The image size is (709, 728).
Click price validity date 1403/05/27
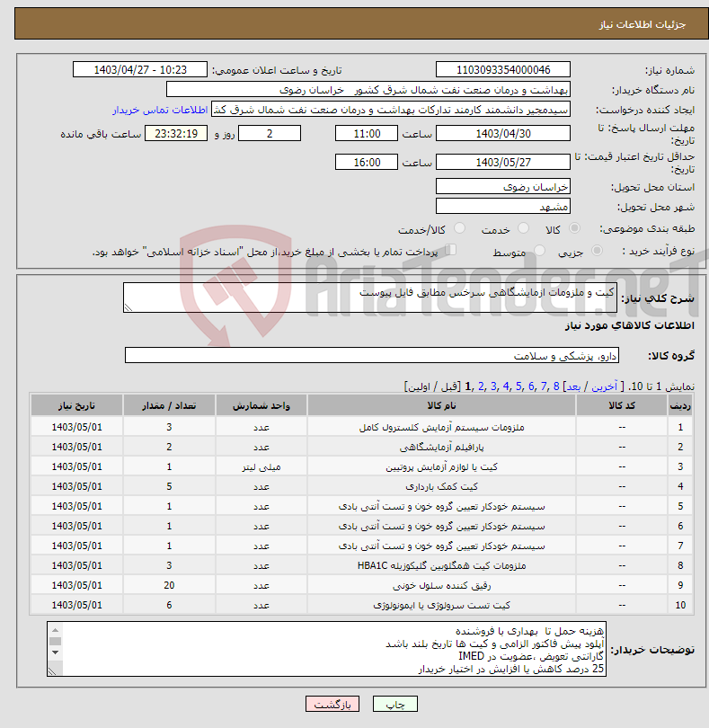click(x=503, y=162)
